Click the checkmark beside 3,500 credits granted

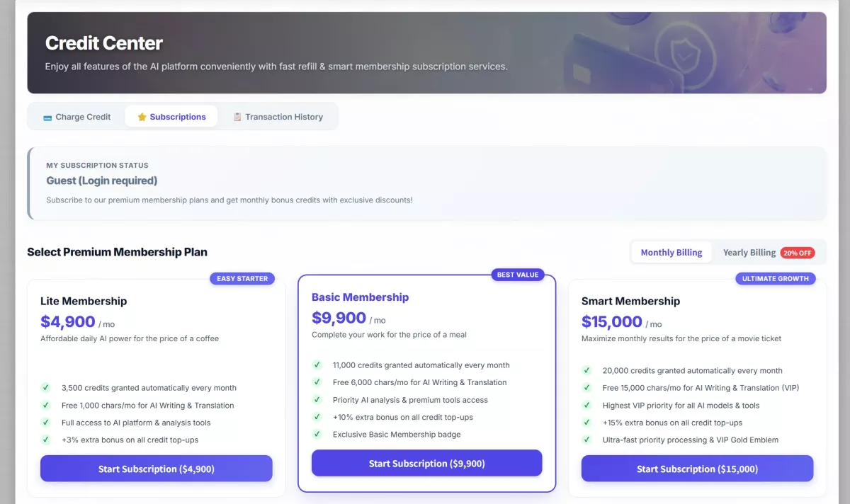point(45,388)
